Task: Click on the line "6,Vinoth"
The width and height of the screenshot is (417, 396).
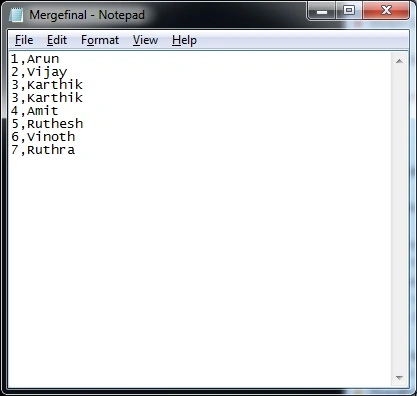Action: click(x=43, y=137)
